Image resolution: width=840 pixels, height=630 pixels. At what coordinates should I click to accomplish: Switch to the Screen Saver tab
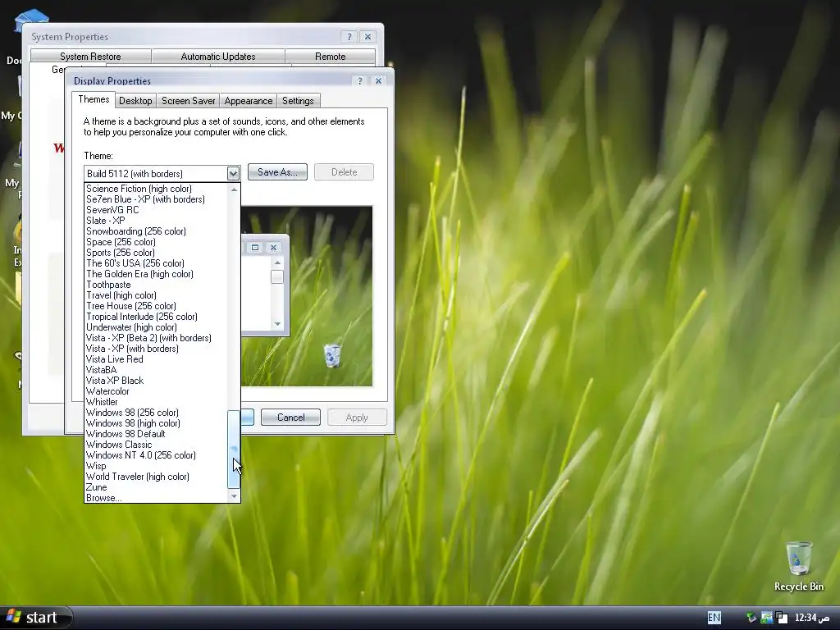coord(189,101)
